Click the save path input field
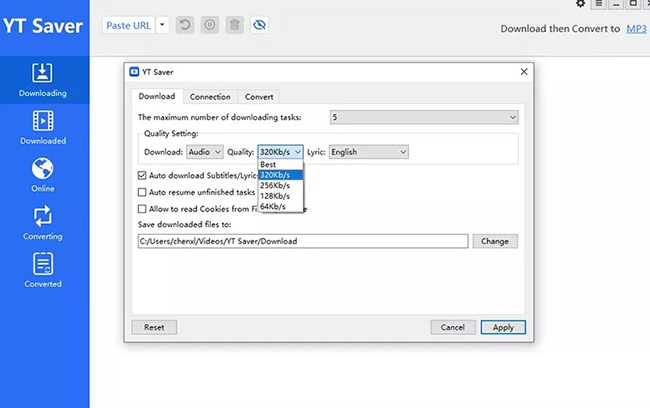 (303, 241)
